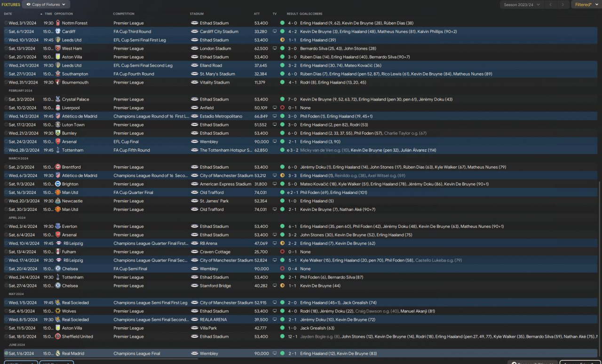Click the Fulham club badge
This screenshot has height=364, width=602.
point(58,252)
